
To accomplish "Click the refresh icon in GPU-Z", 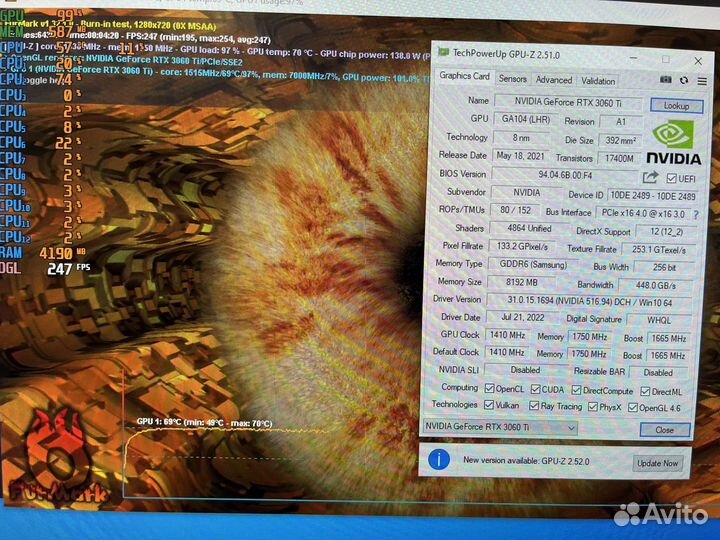I will coord(684,80).
